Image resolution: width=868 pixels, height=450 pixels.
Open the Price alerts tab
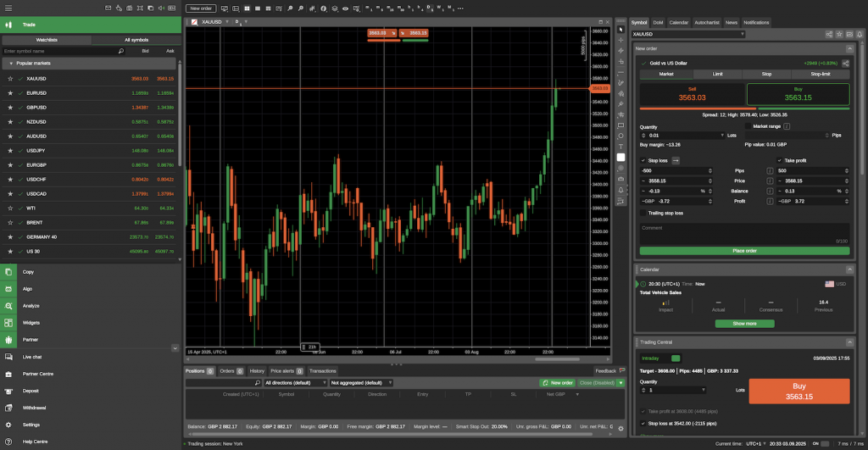(287, 371)
